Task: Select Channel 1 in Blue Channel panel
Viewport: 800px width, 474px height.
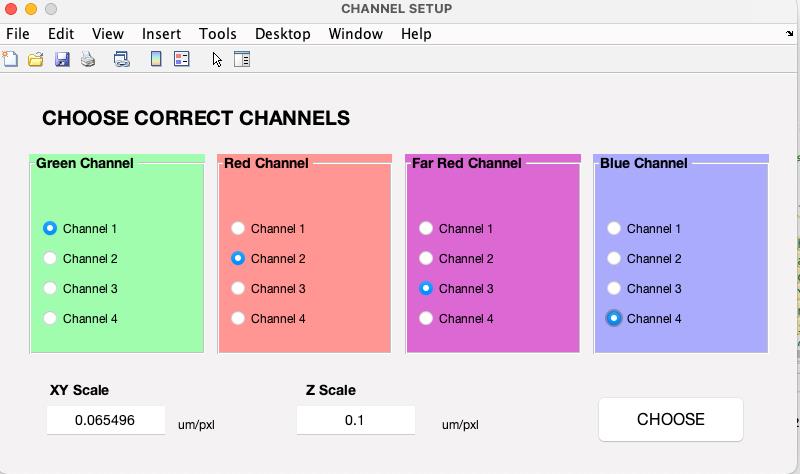Action: coord(644,229)
